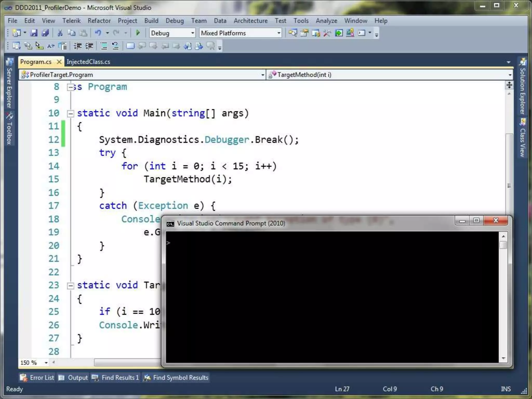
Task: Open the Mixed Platforms dropdown
Action: 278,33
